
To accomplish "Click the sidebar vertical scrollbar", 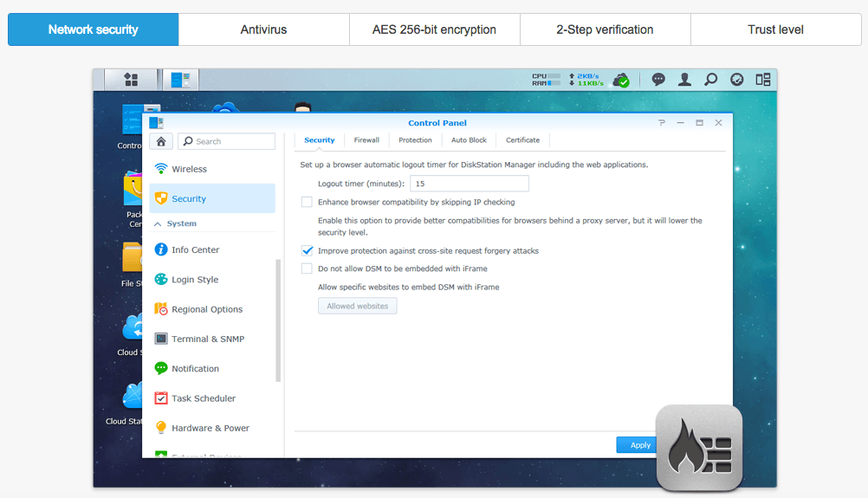I will pos(278,320).
